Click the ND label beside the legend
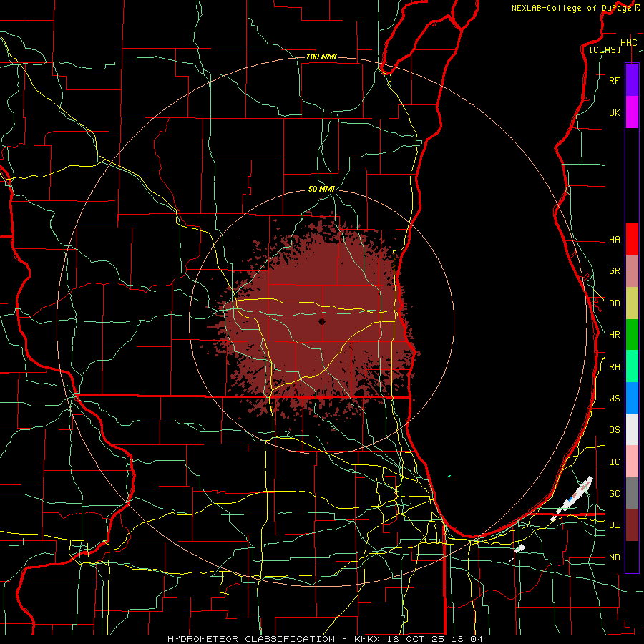 (x=614, y=557)
